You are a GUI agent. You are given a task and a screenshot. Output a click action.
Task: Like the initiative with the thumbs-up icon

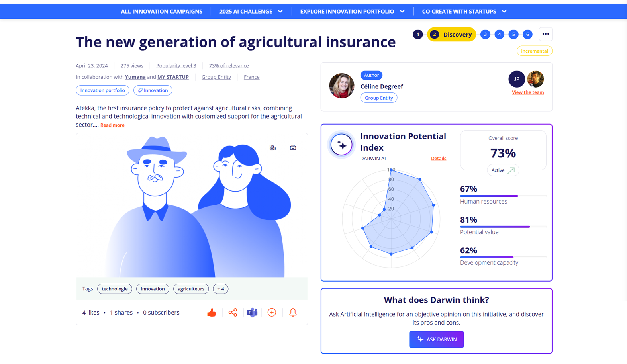(212, 312)
